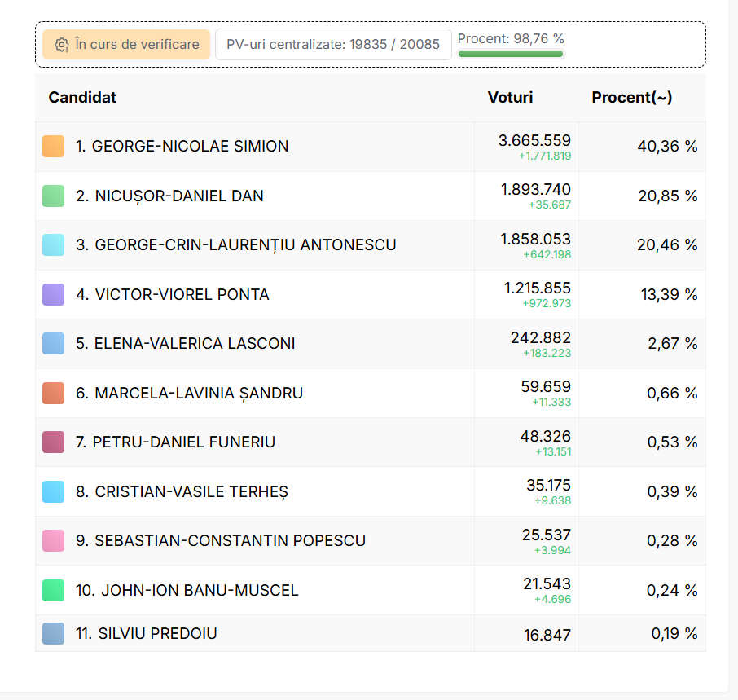Click the green percentage progress bar
Viewport: 738px width, 700px height.
pyautogui.click(x=511, y=54)
